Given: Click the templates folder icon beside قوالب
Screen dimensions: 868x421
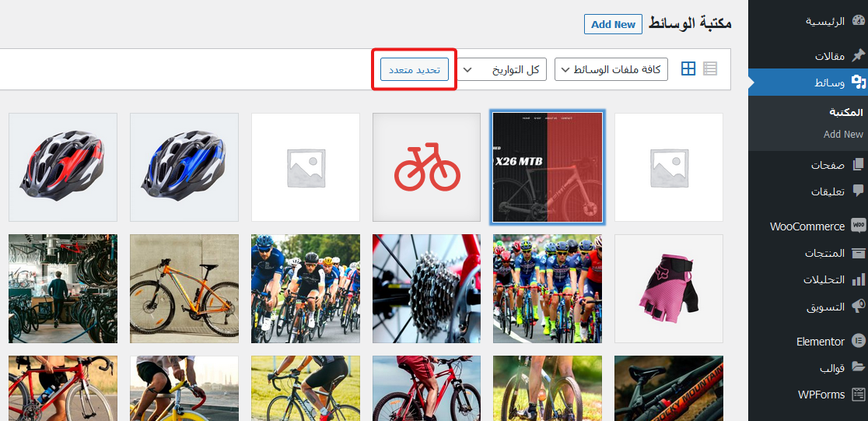Looking at the screenshot, I should [x=858, y=368].
